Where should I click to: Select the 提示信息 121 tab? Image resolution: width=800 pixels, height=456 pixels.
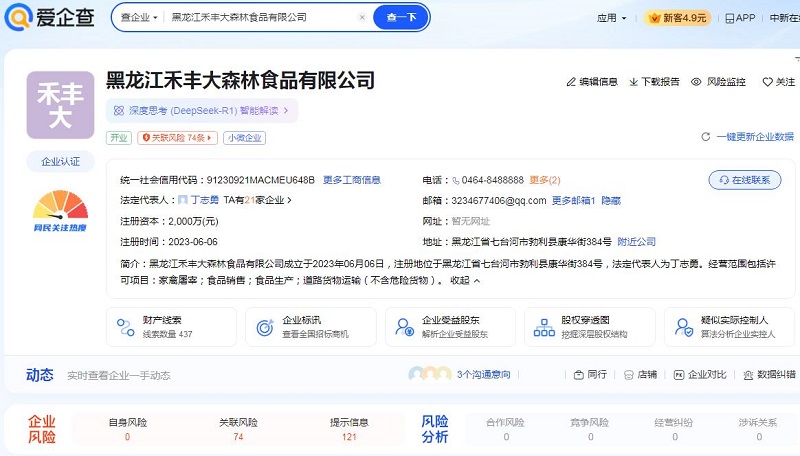point(349,429)
